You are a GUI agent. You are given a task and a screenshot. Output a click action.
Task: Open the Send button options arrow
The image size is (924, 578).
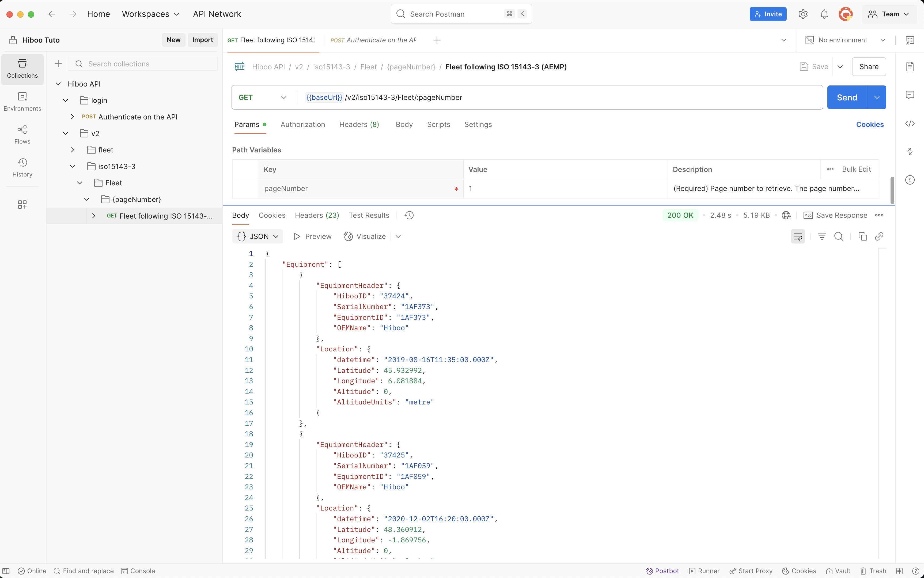tap(877, 97)
